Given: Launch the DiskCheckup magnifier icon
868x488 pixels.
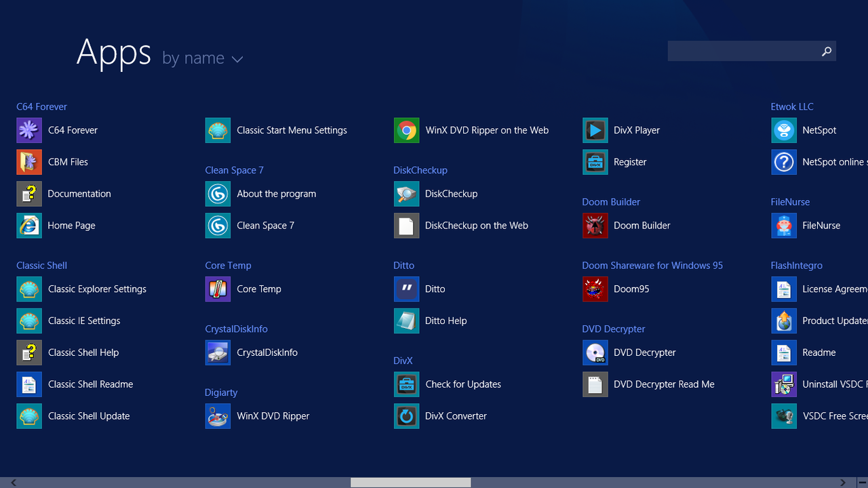Looking at the screenshot, I should (x=406, y=194).
